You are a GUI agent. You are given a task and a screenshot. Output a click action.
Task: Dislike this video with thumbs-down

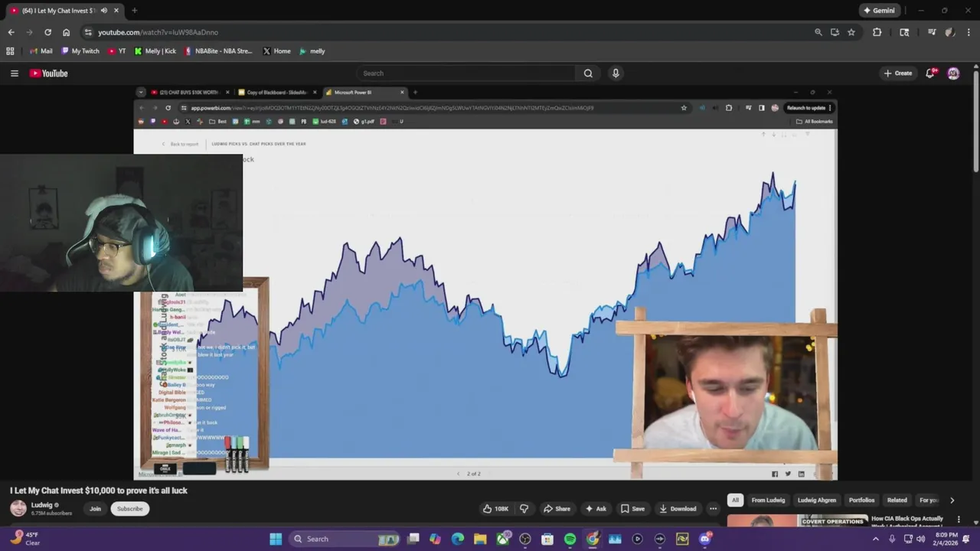[524, 508]
